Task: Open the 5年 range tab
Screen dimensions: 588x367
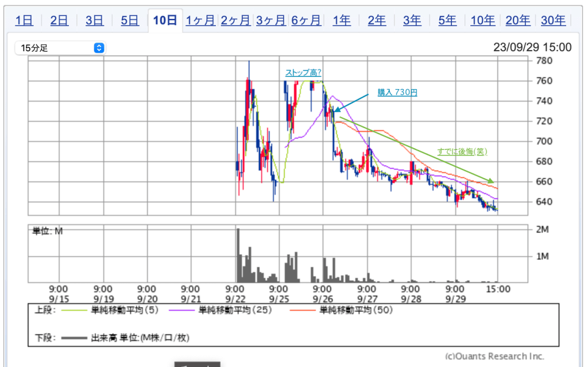Action: (447, 21)
